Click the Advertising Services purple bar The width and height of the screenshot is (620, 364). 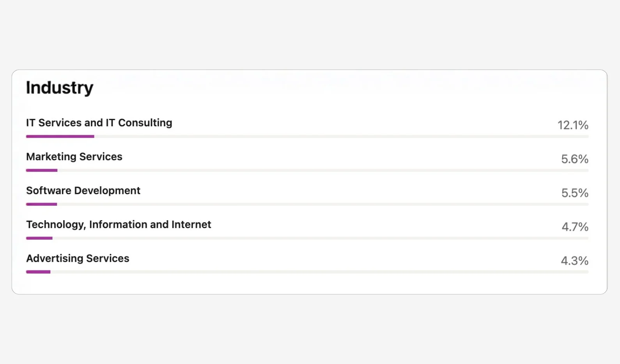coord(38,272)
